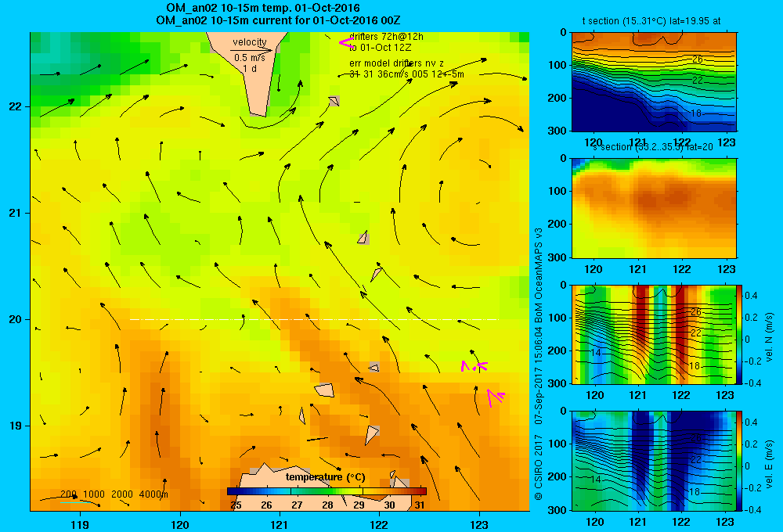Click contour label 18 in the vel. E panel

(x=694, y=492)
